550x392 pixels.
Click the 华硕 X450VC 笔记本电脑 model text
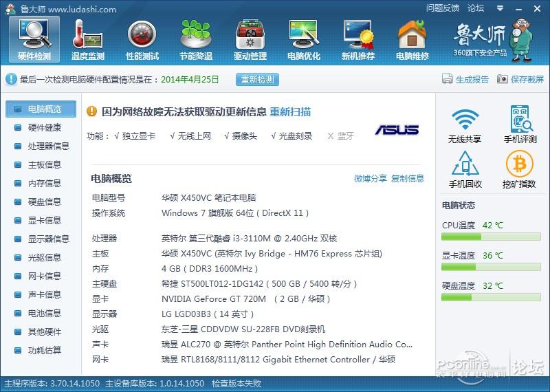pos(209,198)
